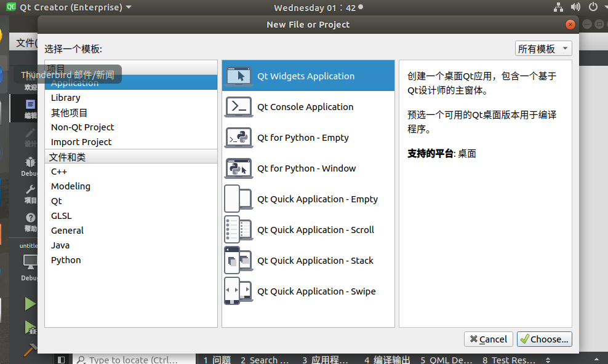Open the clock and calendar in top bar
The image size is (608, 364).
[318, 7]
